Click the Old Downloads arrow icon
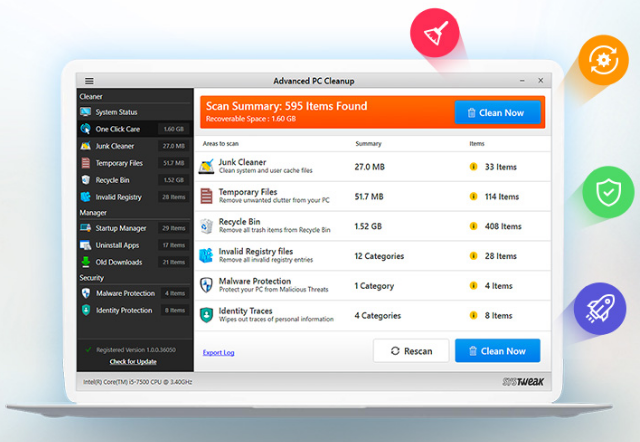640x442 pixels. click(86, 262)
